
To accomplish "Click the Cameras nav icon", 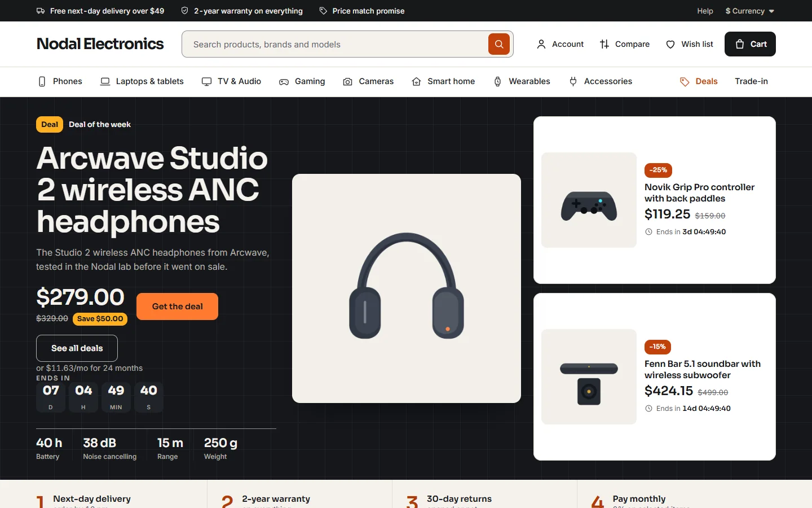I will click(x=348, y=82).
